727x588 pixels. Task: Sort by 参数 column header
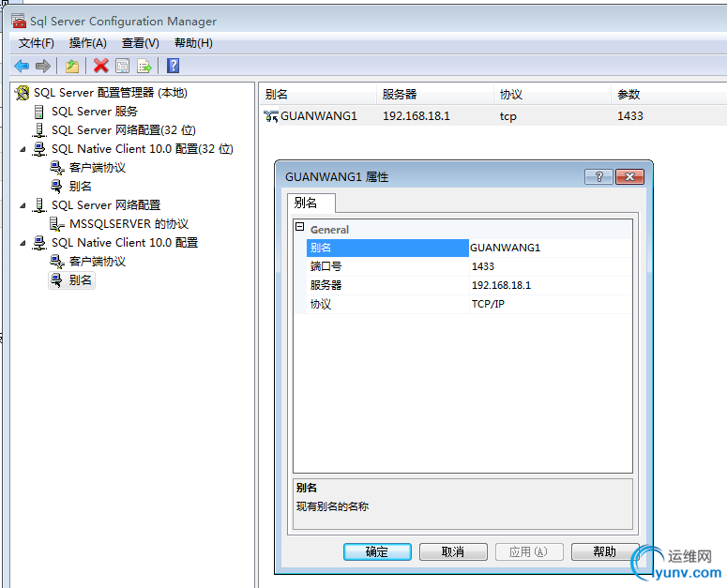tap(669, 95)
